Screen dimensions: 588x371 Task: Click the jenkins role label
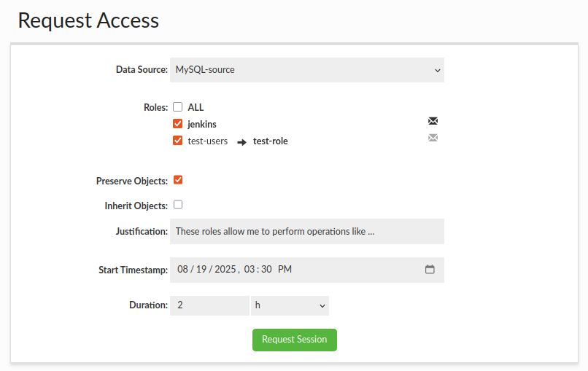[202, 125]
